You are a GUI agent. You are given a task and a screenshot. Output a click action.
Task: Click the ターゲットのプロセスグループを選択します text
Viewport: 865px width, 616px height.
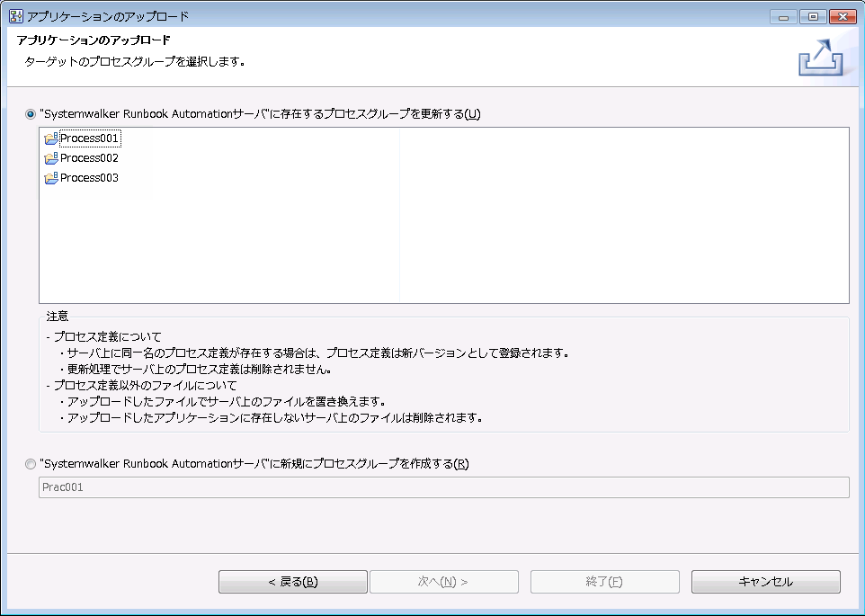coord(135,62)
